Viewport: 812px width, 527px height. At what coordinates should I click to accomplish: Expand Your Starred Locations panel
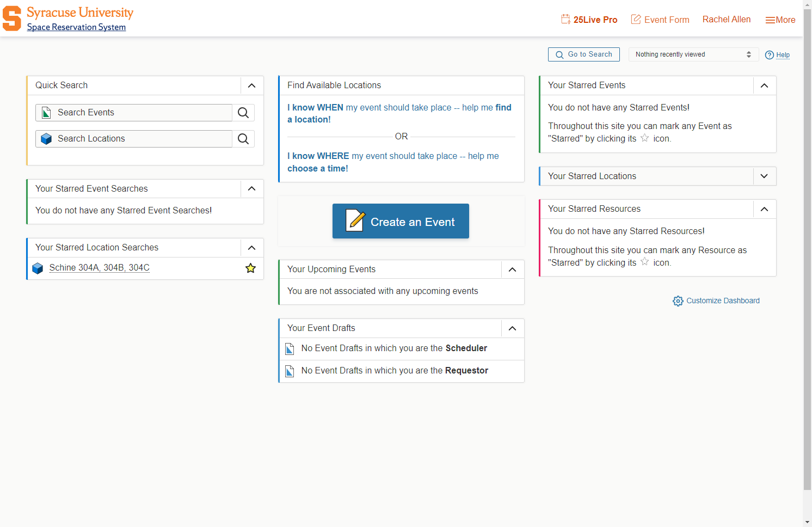pos(765,176)
